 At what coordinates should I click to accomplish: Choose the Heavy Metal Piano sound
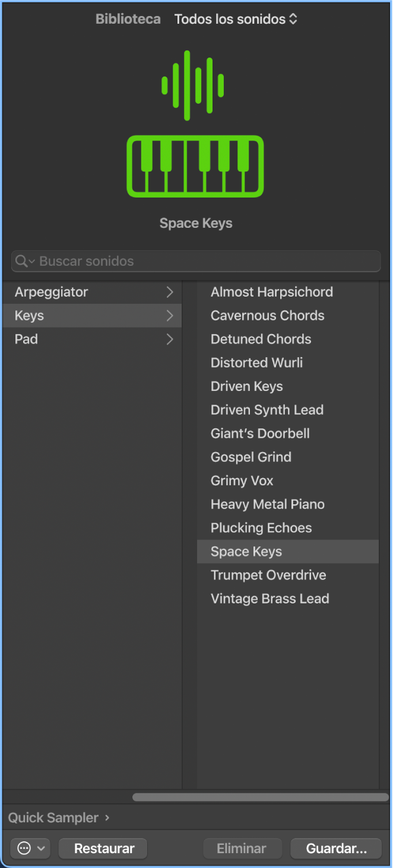click(267, 504)
